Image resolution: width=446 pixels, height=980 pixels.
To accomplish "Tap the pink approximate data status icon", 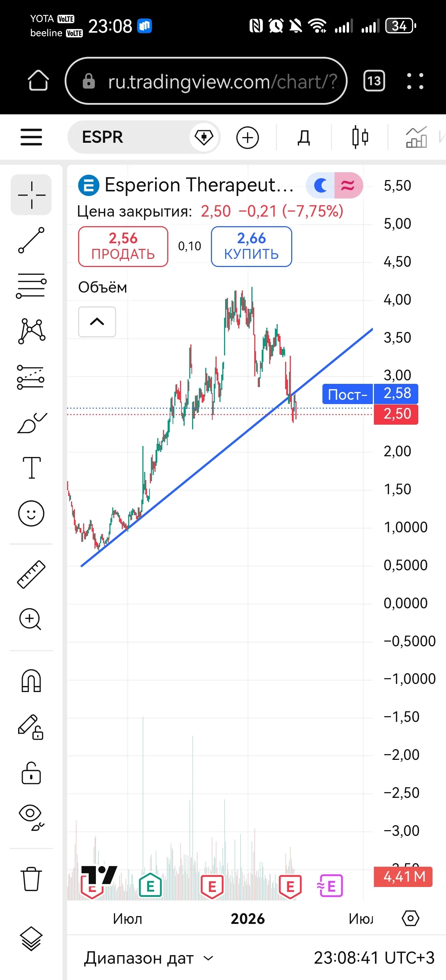I will pos(348,185).
